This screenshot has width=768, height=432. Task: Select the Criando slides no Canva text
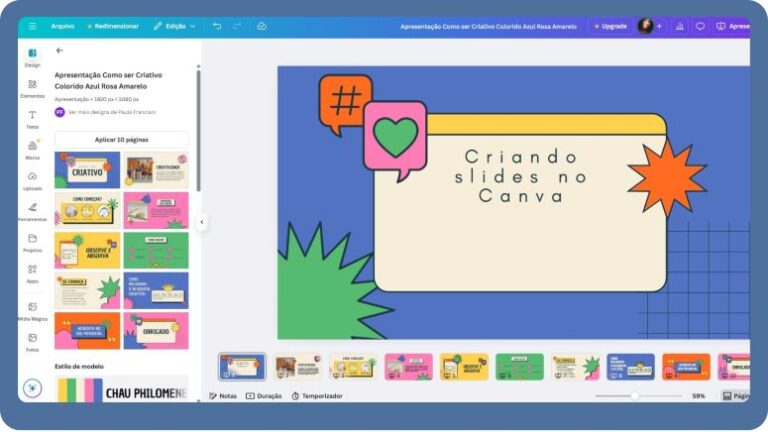520,176
